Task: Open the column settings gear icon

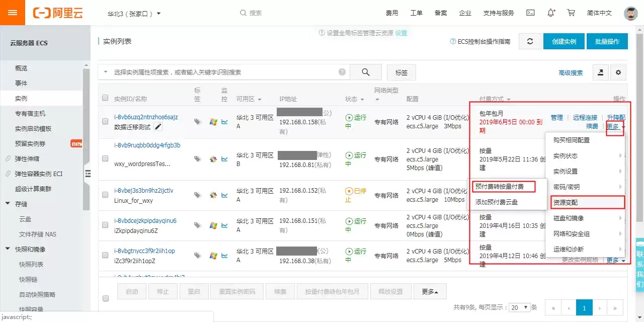Action: (618, 72)
